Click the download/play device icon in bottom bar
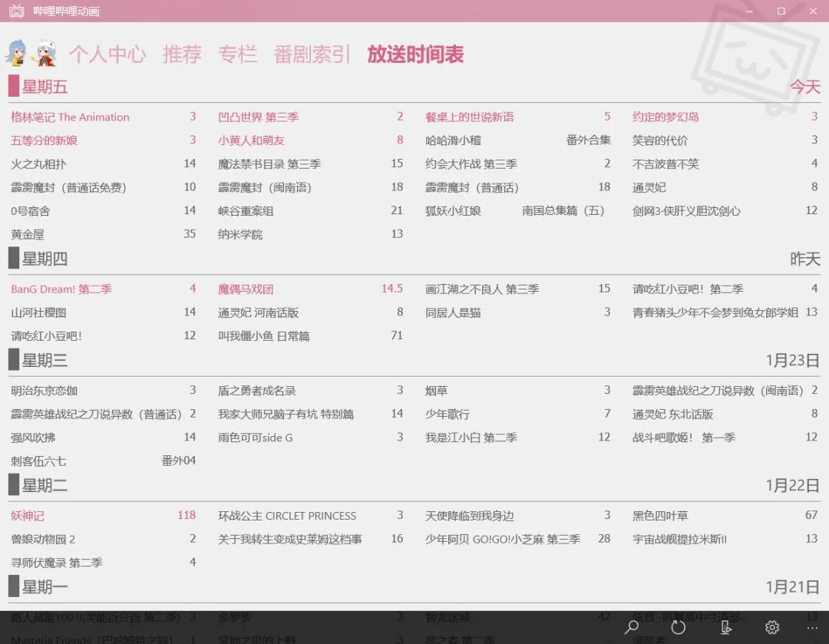Screen dimensions: 829x644 click(725, 627)
